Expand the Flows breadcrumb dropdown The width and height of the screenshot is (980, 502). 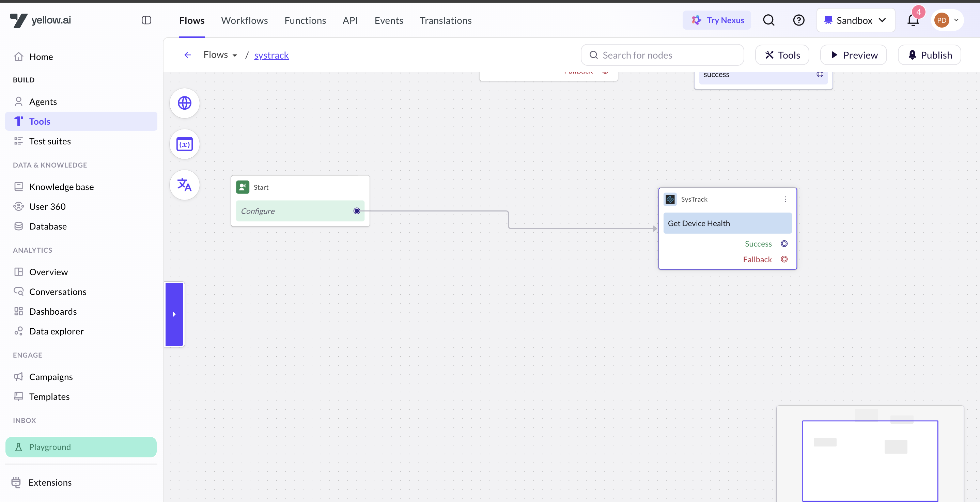[221, 55]
